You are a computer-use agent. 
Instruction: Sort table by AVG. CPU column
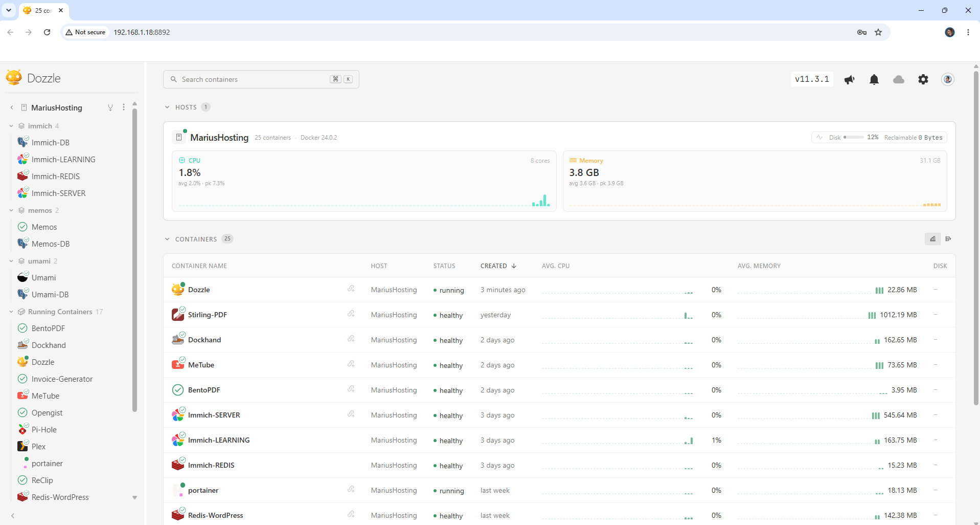[x=556, y=266]
